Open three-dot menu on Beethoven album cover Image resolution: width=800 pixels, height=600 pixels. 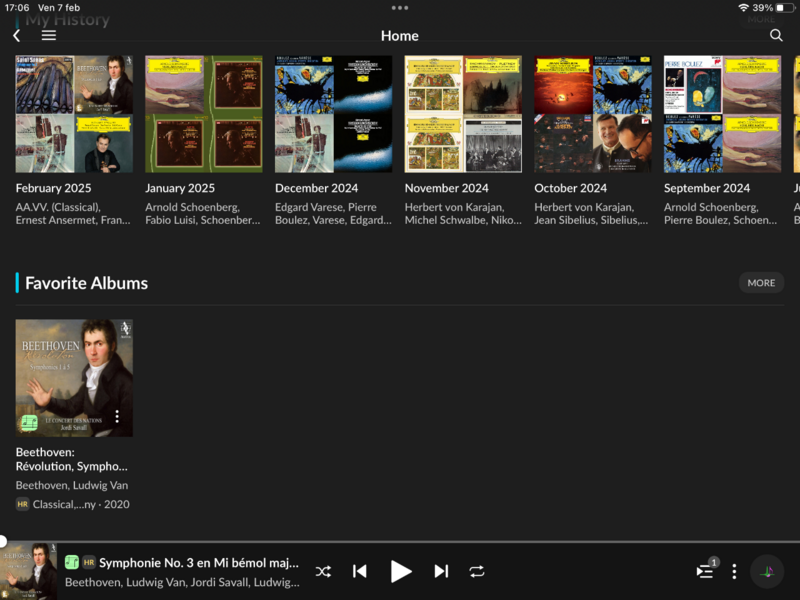(117, 416)
